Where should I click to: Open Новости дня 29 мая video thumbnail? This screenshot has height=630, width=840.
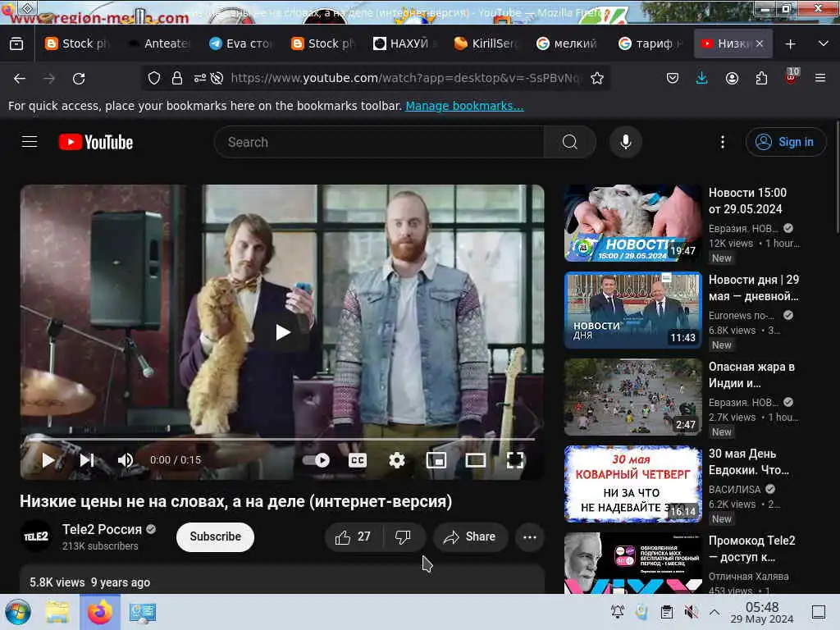632,310
